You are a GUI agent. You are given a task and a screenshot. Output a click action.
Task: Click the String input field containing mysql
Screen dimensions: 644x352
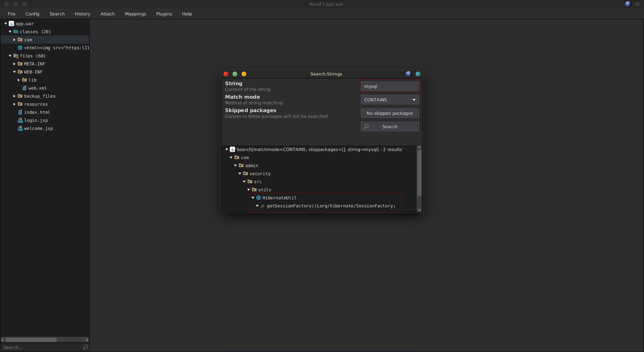tap(389, 86)
